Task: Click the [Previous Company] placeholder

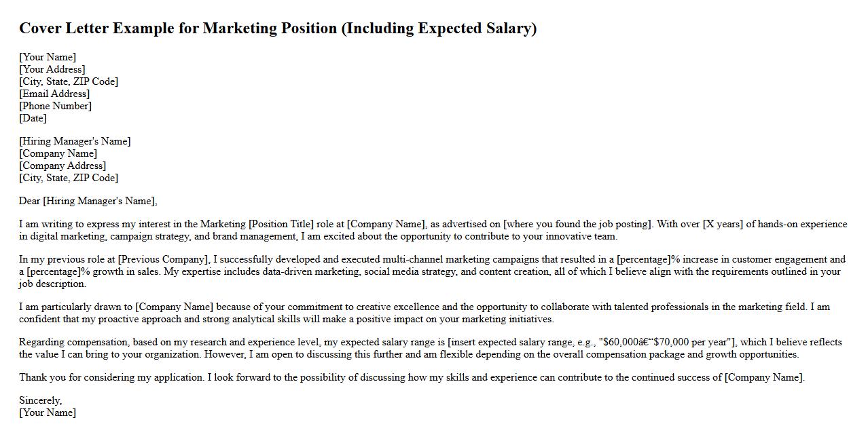Action: (x=163, y=259)
